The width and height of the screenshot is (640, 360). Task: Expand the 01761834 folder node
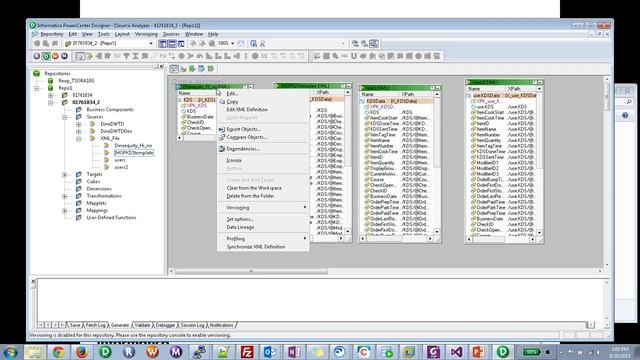click(x=51, y=95)
